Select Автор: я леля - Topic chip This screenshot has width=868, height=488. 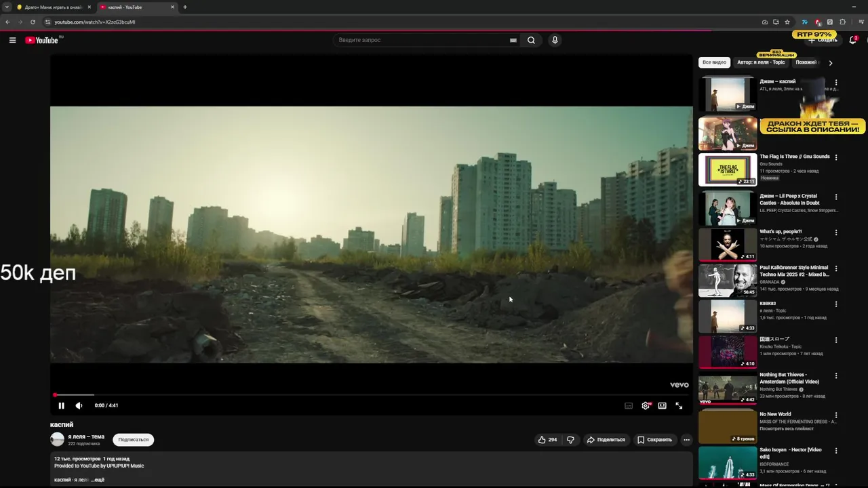761,62
